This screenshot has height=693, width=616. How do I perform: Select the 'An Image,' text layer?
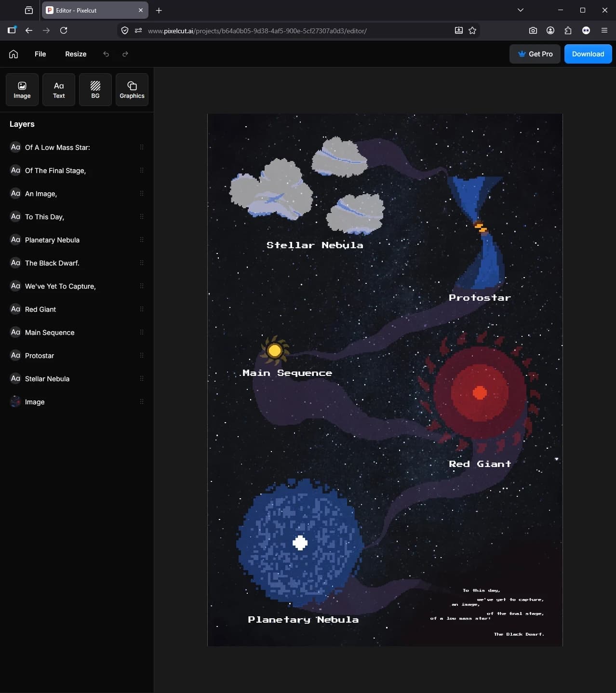tap(77, 193)
